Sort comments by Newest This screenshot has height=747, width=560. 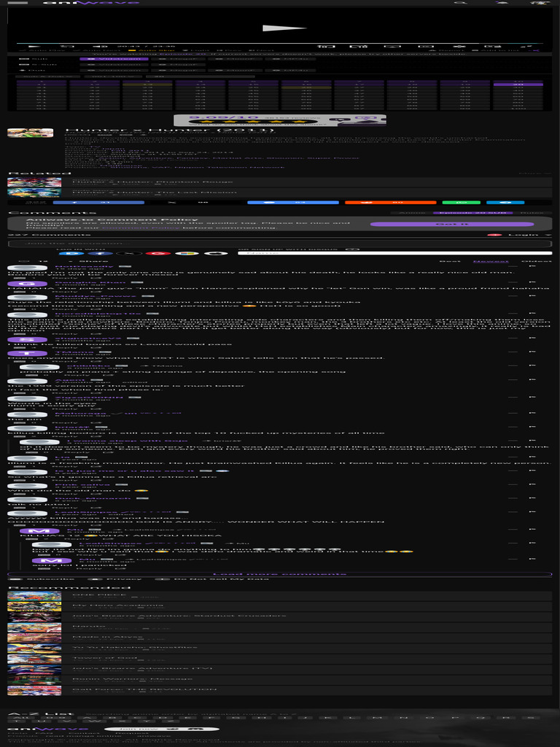pos(491,261)
